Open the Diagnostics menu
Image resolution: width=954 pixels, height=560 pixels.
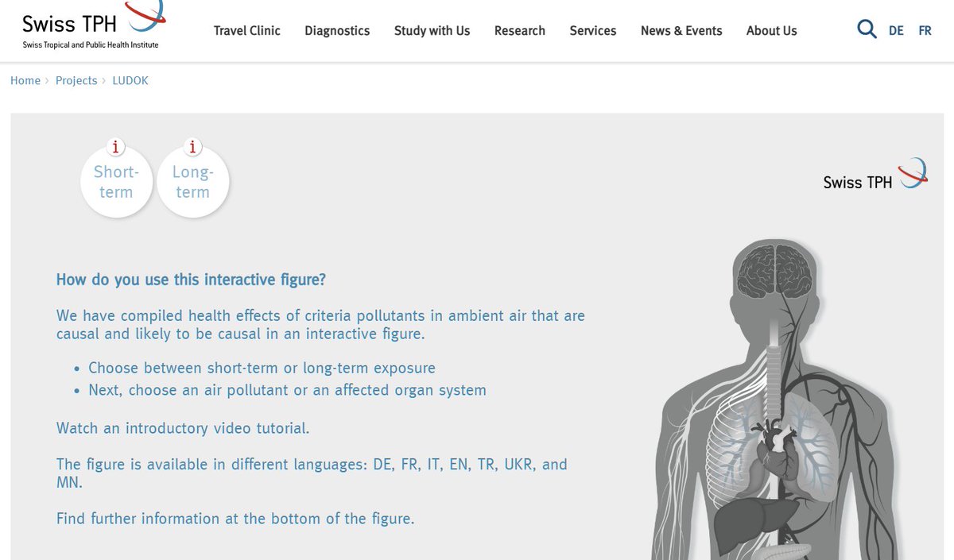tap(337, 31)
